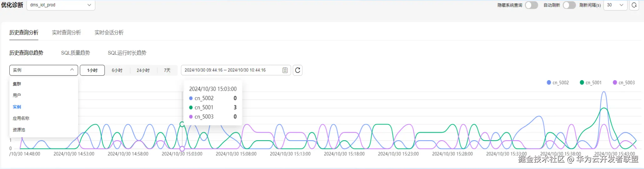Click the dms_iot_prod dropdown chevron arrow
This screenshot has width=644, height=169.
click(x=89, y=5)
